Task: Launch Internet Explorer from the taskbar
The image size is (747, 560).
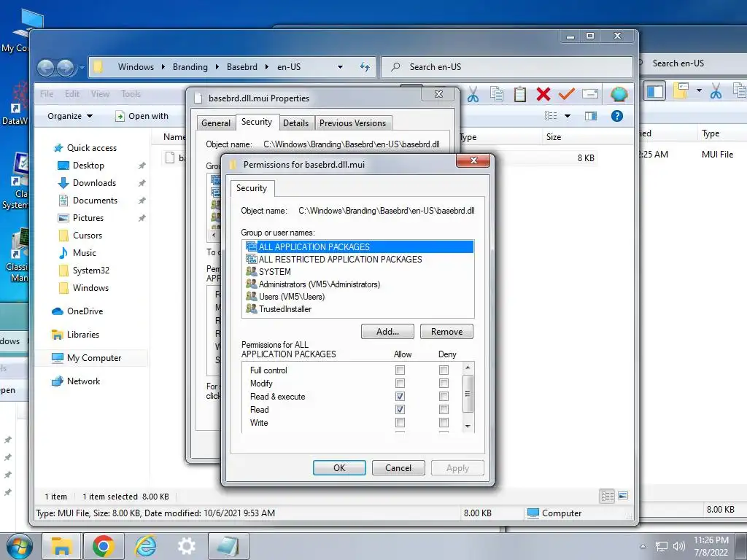Action: pyautogui.click(x=145, y=546)
